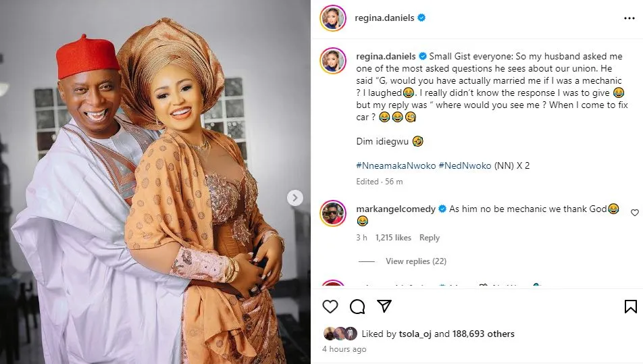The image size is (643, 364).
Task: View tsola_oj profile from likes
Action: pos(413,334)
